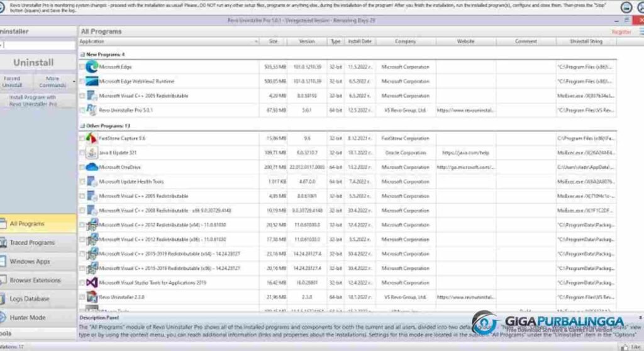Click in the program search input field
Screen dimensions: 644x351
pyautogui.click(x=40, y=45)
